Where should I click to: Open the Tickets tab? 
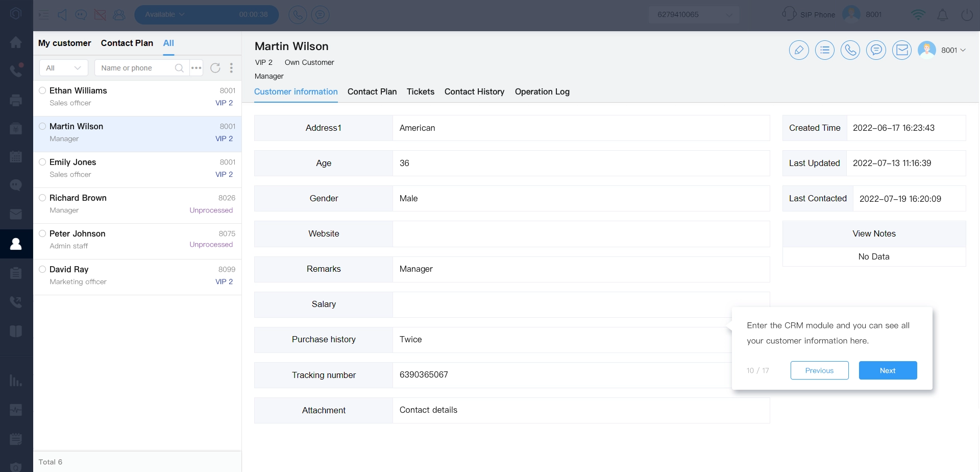click(420, 92)
